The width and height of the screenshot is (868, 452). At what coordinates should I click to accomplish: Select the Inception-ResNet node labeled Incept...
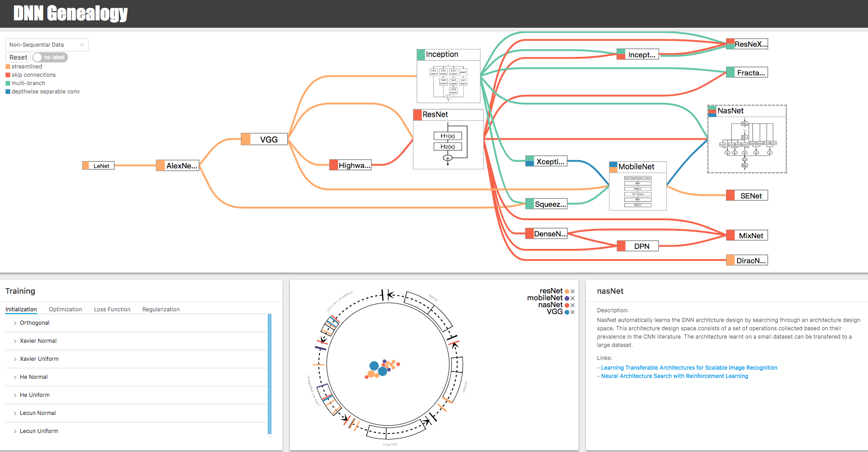pyautogui.click(x=638, y=55)
